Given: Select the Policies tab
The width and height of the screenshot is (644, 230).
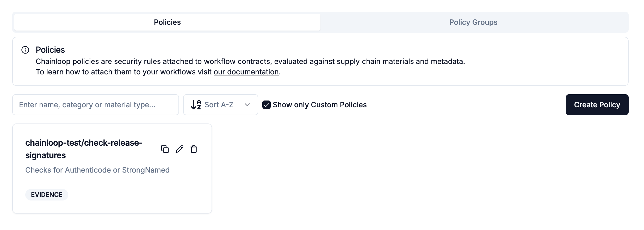Looking at the screenshot, I should click(167, 22).
